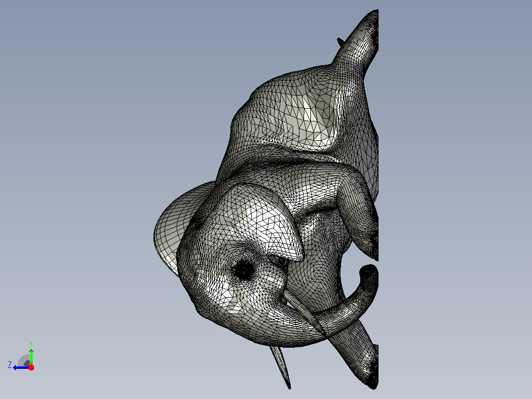Select the upper tusk crossing the trunk

304,313
